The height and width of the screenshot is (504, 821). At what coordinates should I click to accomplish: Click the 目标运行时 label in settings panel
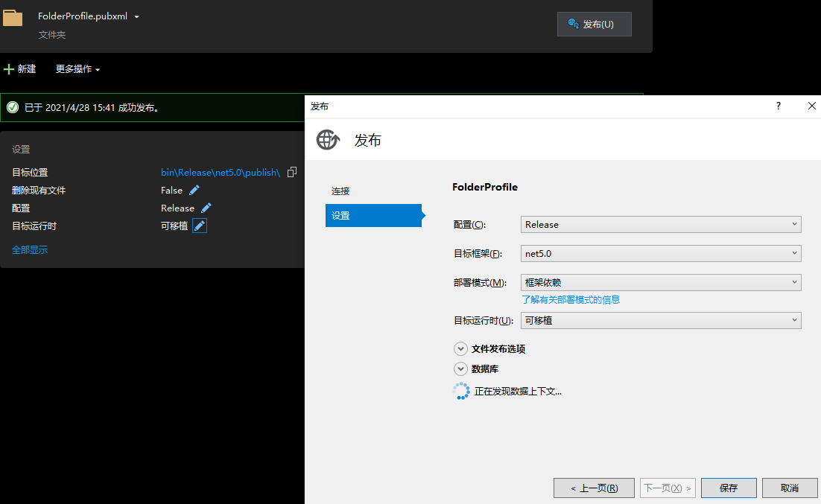[34, 226]
